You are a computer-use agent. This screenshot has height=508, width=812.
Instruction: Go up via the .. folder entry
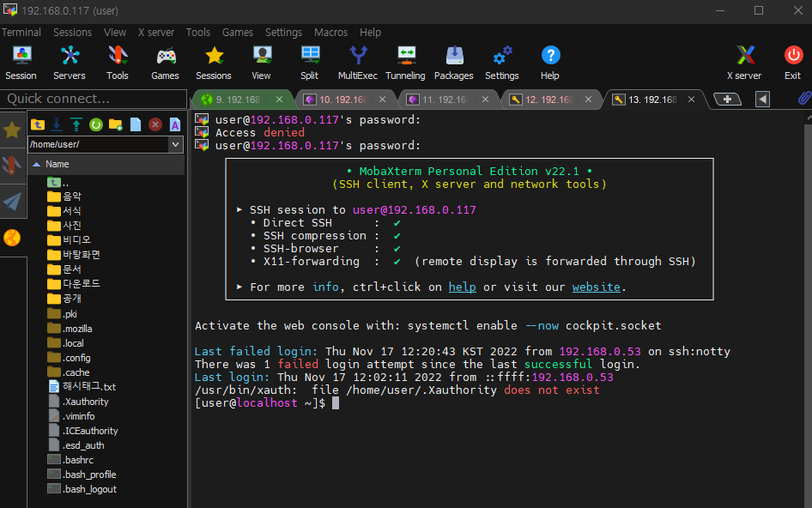(x=58, y=182)
